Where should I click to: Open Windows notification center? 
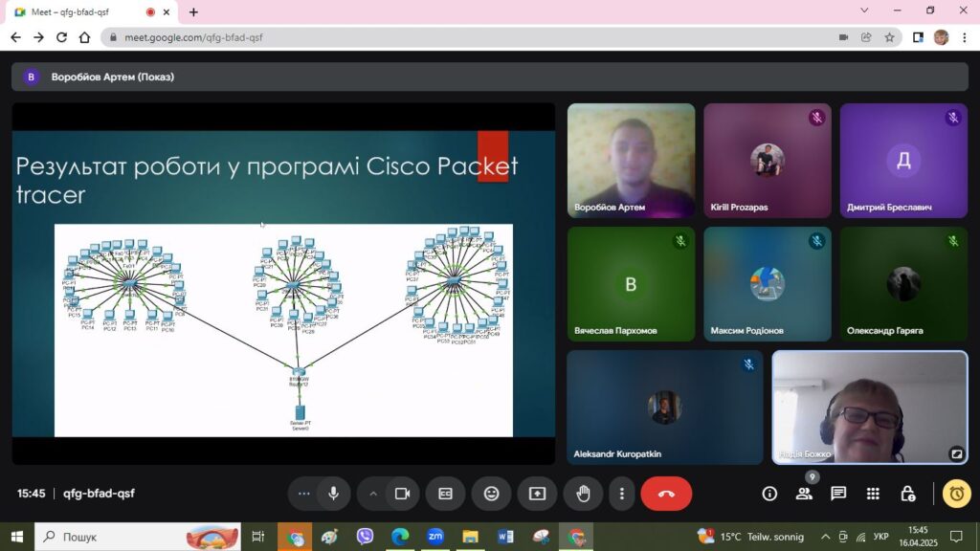click(956, 537)
